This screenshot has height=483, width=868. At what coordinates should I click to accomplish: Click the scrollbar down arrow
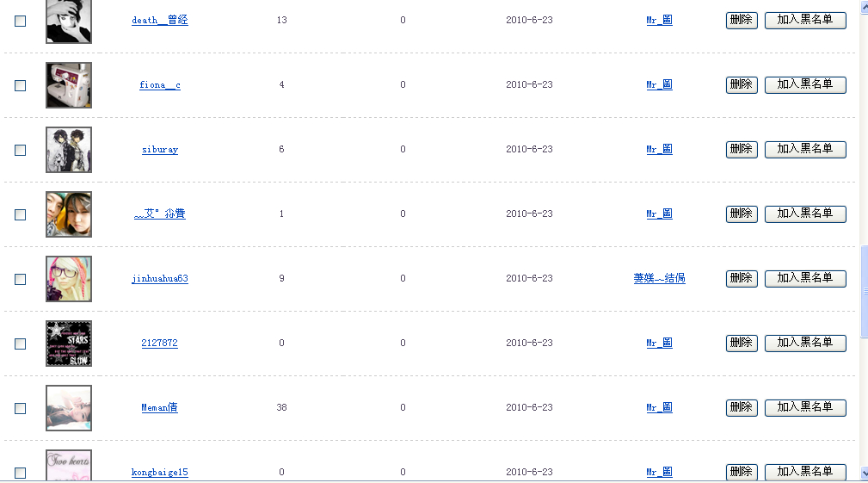(x=864, y=473)
